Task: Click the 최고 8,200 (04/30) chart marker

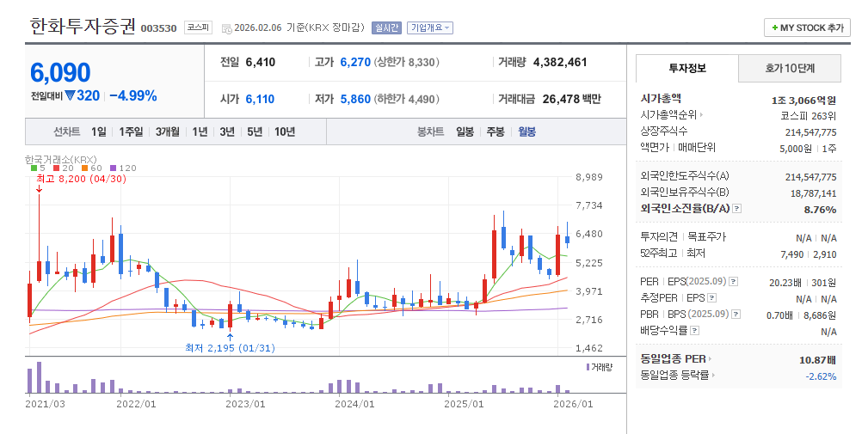Action: [x=81, y=179]
